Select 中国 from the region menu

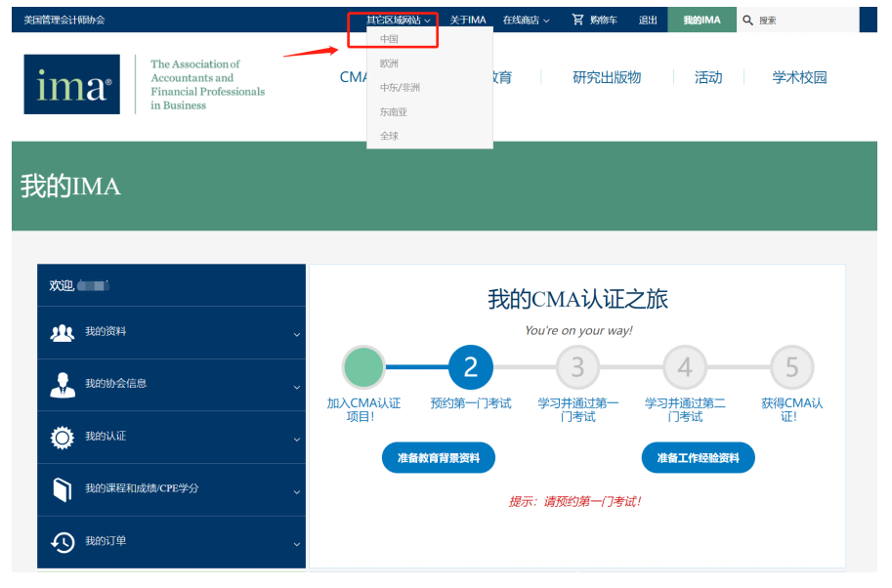(392, 39)
